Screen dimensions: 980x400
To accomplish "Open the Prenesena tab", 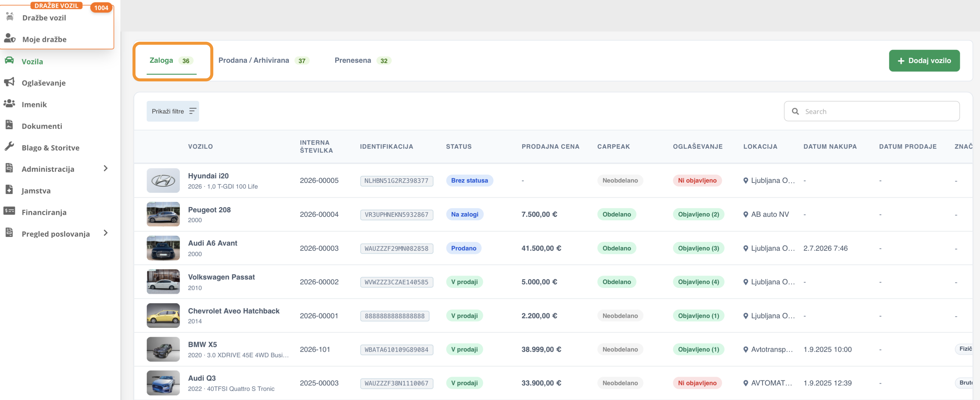I will (x=363, y=60).
